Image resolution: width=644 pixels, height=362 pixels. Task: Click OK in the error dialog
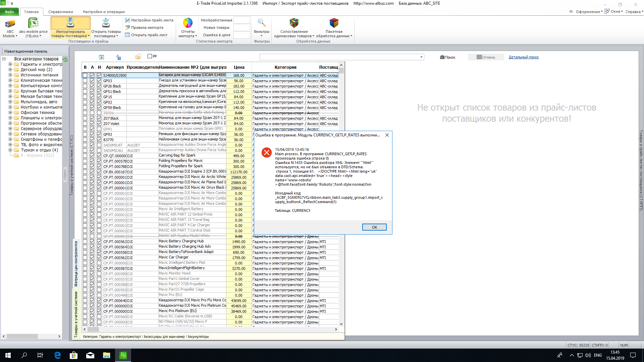(374, 227)
